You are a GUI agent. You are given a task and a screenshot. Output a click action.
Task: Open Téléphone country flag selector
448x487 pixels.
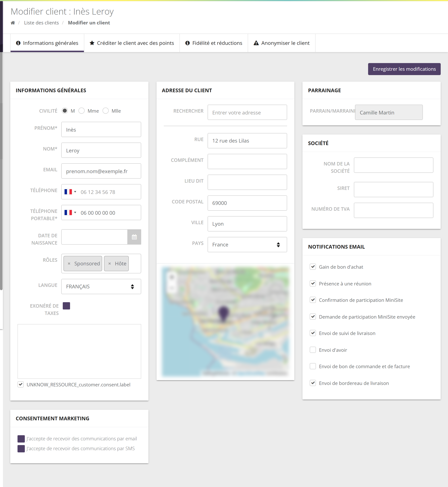70,192
